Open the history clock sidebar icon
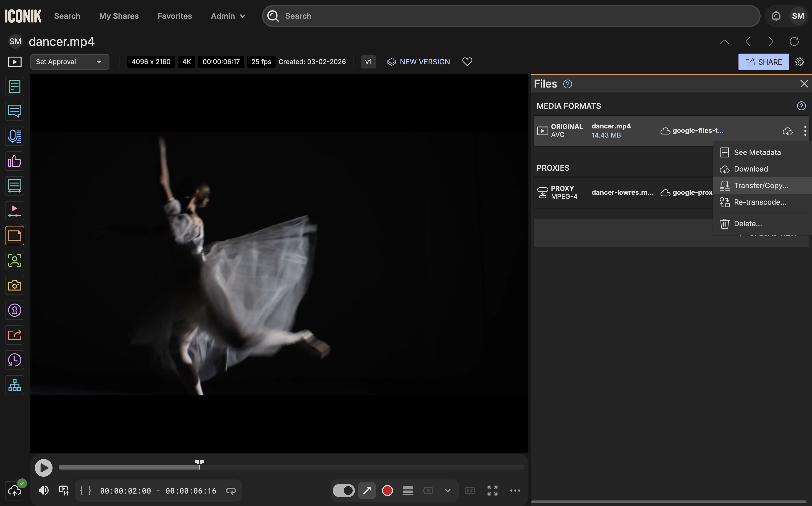 [x=14, y=360]
